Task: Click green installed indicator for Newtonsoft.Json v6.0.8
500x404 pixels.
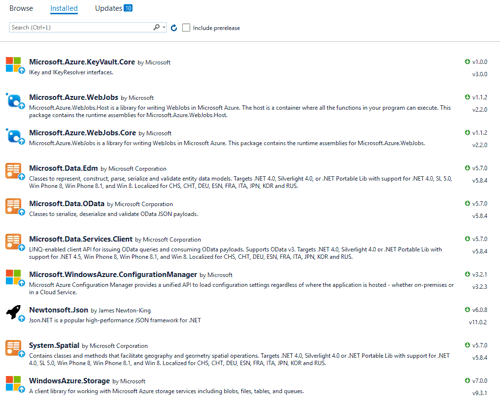Action: (467, 310)
